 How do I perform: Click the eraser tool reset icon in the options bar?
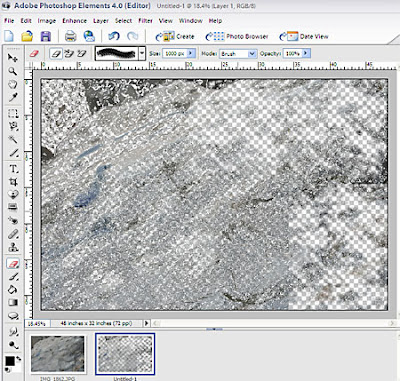pyautogui.click(x=34, y=53)
